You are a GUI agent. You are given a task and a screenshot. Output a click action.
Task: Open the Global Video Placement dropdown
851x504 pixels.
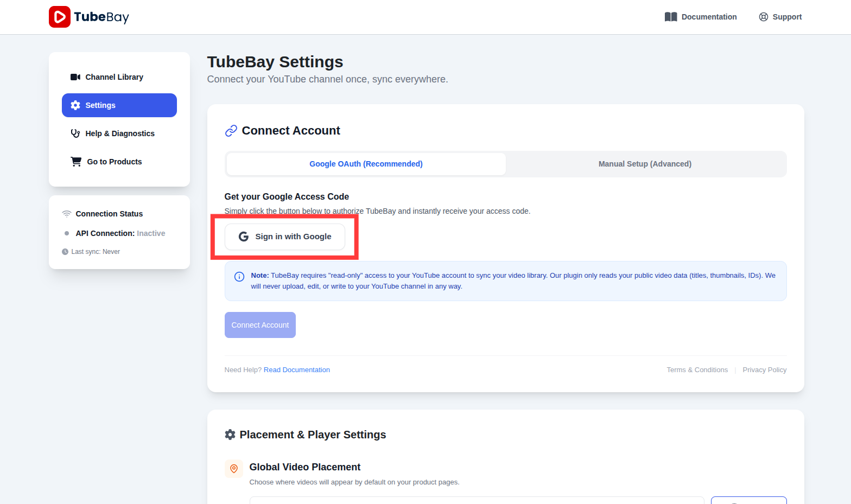click(477, 500)
